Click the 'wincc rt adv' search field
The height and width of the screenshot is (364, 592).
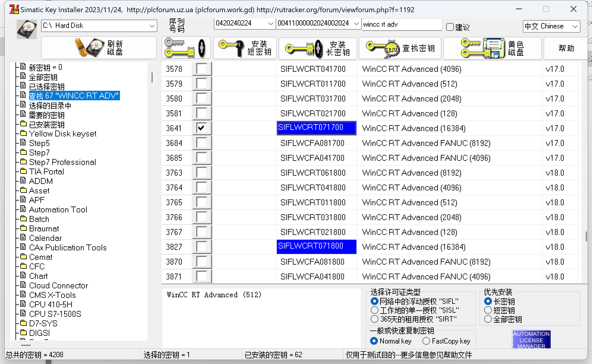[x=401, y=24]
